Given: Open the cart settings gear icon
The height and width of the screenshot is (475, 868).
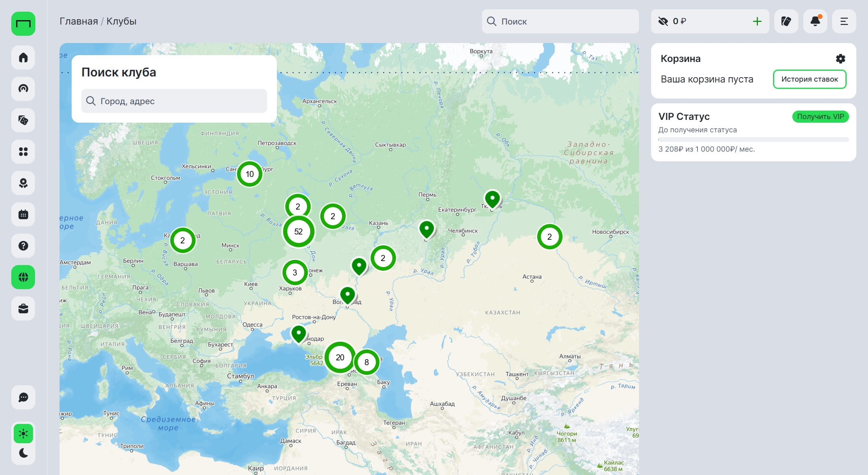Looking at the screenshot, I should coord(840,59).
